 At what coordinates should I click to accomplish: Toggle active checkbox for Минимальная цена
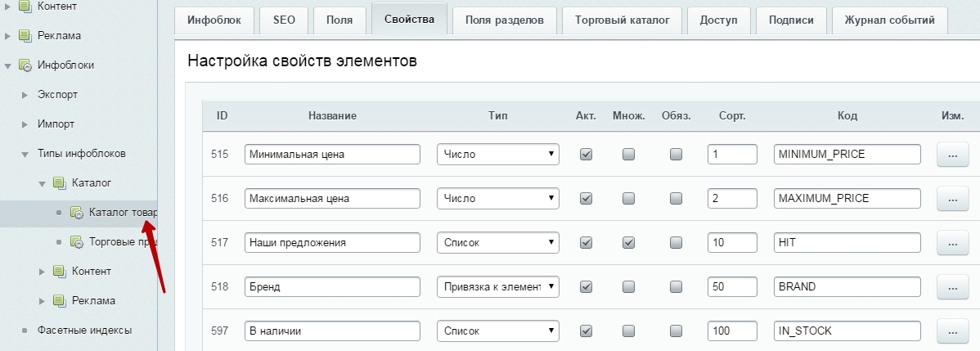(587, 154)
